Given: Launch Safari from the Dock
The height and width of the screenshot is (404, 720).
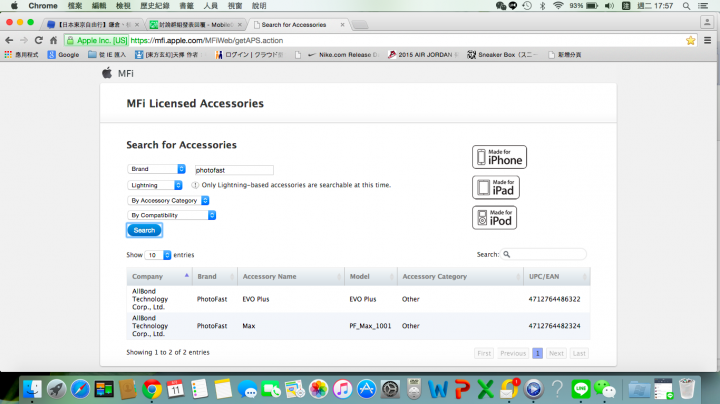Looking at the screenshot, I should point(80,389).
